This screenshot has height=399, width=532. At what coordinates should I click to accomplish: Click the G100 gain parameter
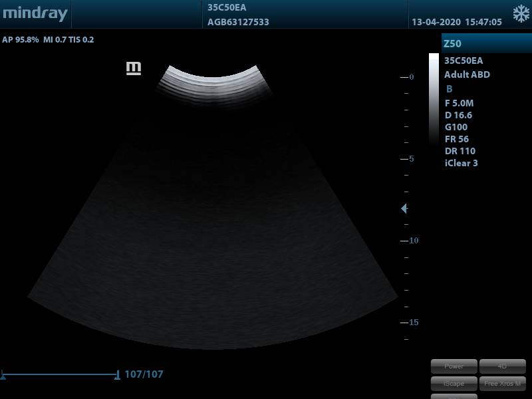click(456, 127)
